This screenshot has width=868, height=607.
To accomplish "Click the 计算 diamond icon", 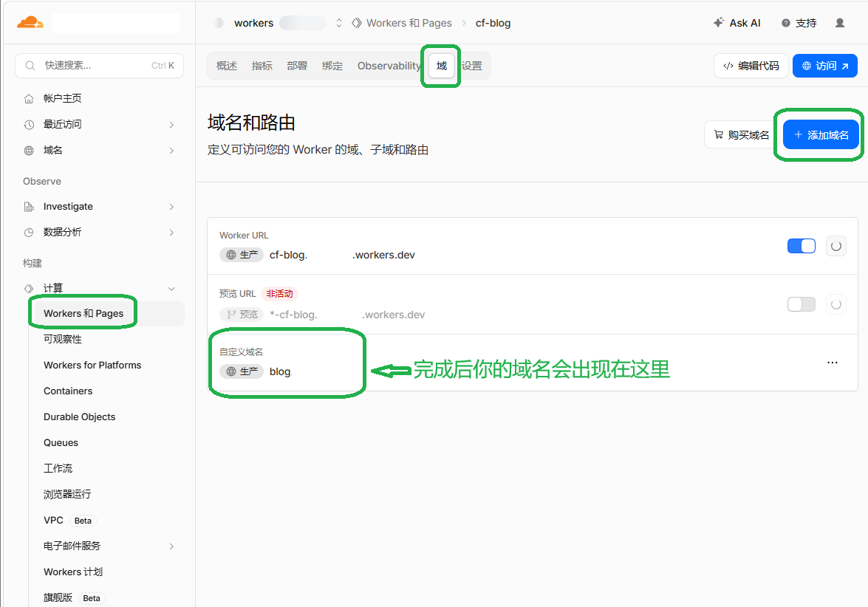I will point(29,288).
